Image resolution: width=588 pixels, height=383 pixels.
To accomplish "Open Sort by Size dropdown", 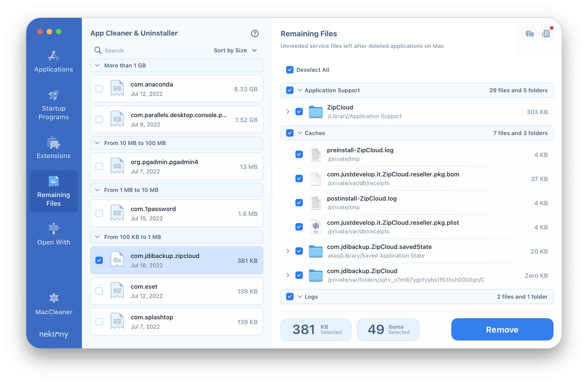I will click(x=235, y=51).
